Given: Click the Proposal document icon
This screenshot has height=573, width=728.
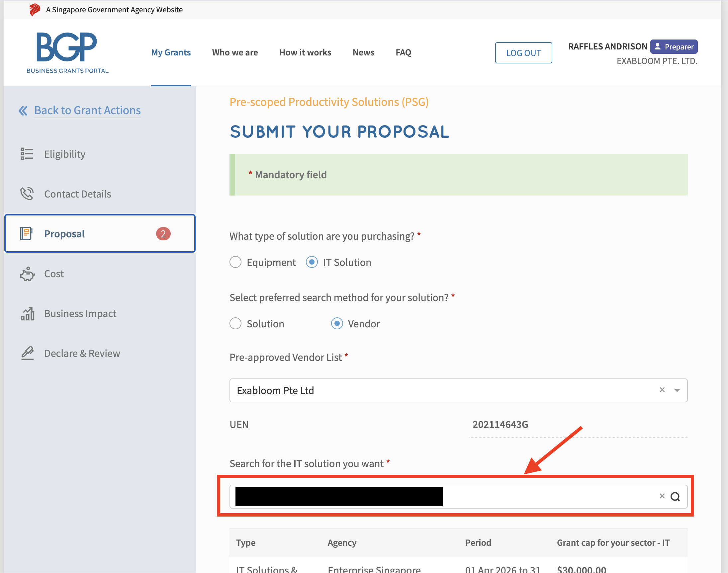Looking at the screenshot, I should tap(26, 233).
